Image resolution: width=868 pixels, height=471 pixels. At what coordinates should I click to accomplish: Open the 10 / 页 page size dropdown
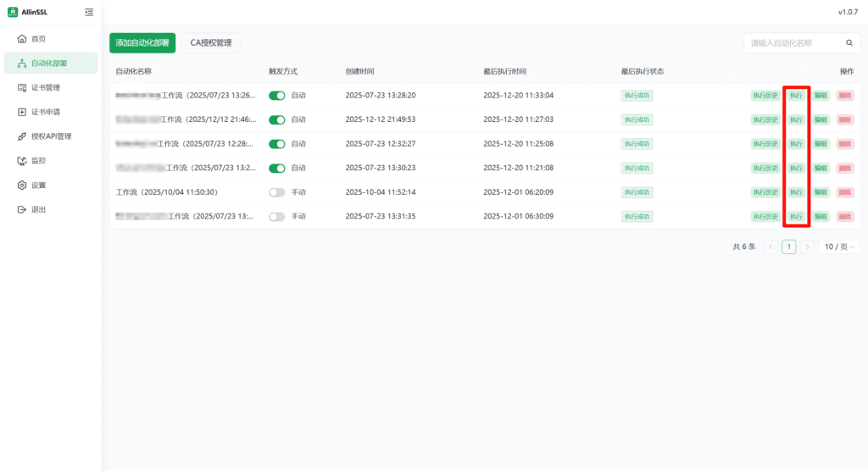[x=839, y=247]
